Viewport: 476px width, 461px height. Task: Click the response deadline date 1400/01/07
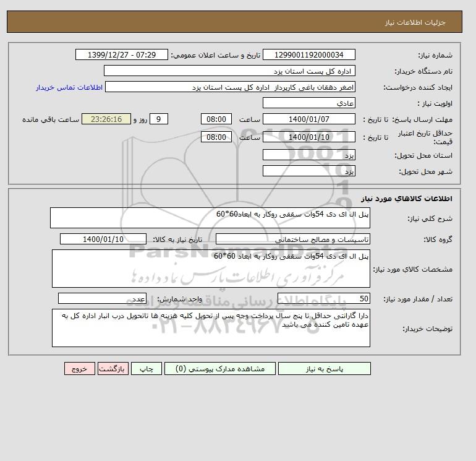tap(308, 119)
